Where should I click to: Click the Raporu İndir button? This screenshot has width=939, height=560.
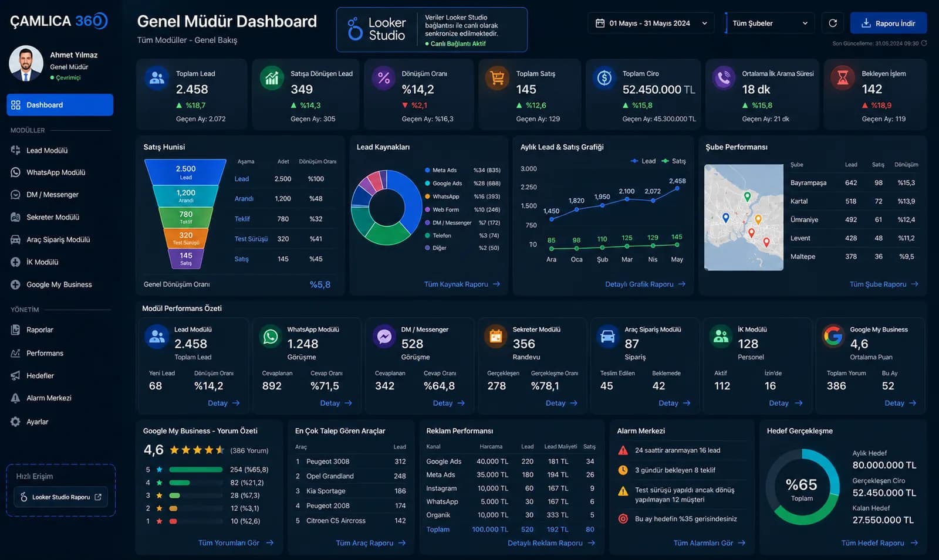click(889, 23)
